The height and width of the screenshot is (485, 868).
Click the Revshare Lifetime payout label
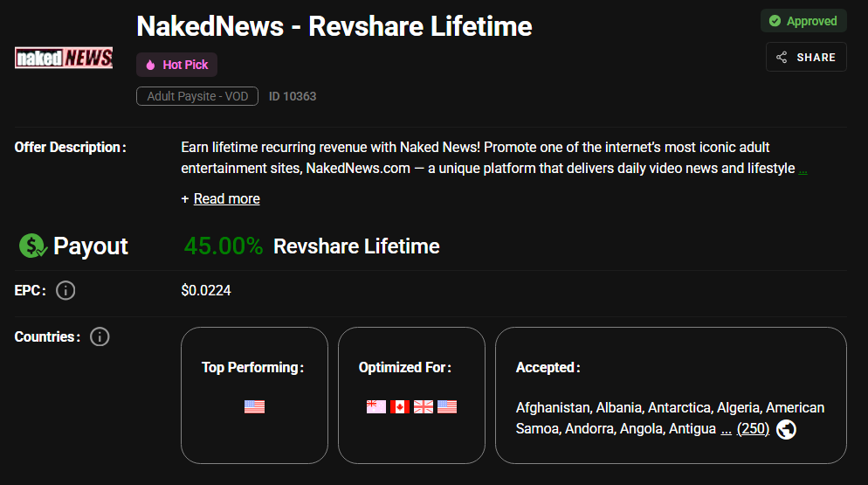point(356,246)
